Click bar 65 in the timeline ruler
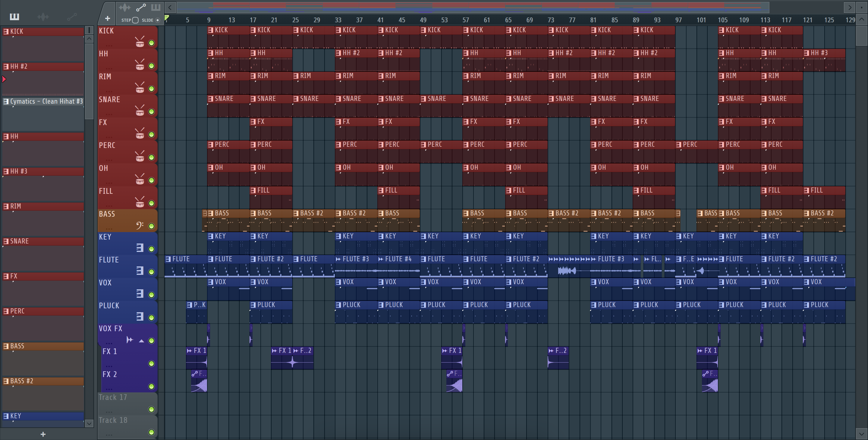The width and height of the screenshot is (868, 440). click(x=508, y=20)
